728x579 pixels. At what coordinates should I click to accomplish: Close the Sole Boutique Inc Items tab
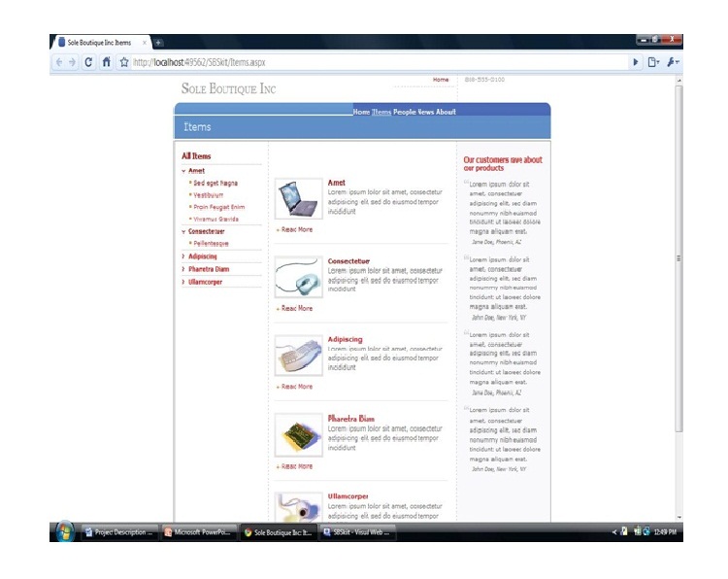[x=145, y=43]
